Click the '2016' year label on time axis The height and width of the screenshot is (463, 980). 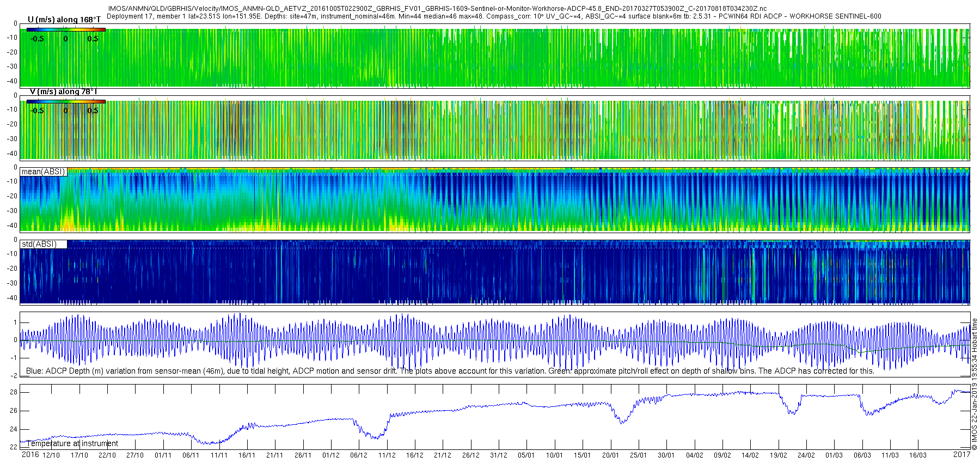(30, 454)
